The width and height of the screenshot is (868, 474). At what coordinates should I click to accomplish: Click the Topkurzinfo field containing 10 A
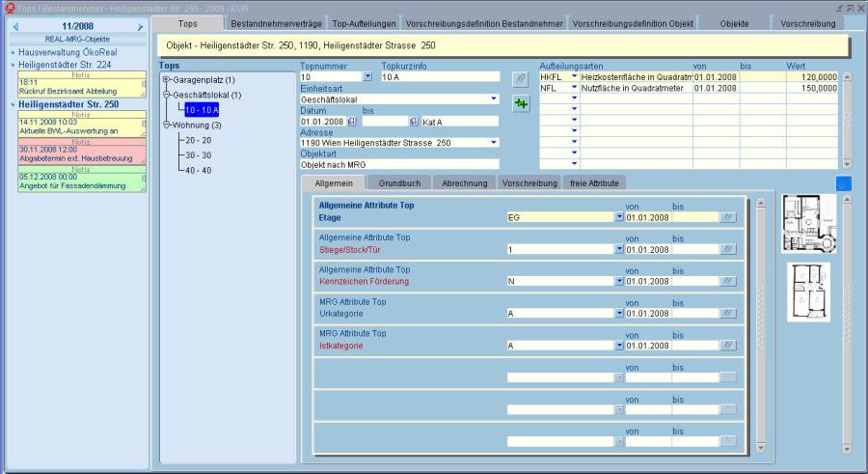click(440, 77)
